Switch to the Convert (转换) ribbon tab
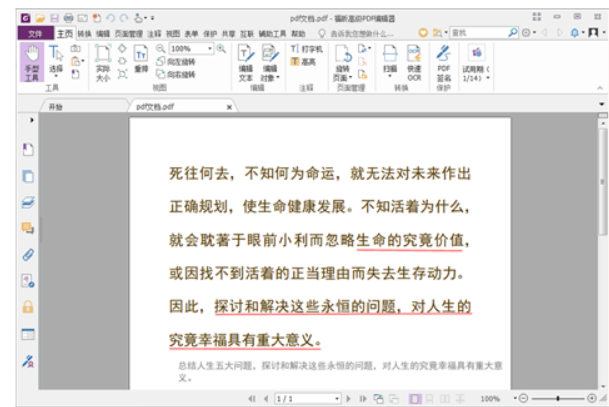 [x=84, y=33]
